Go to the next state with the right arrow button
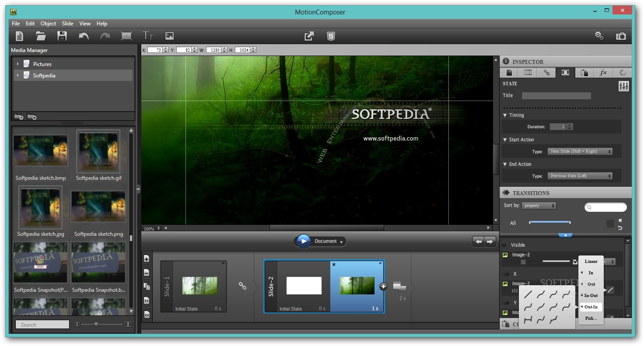The image size is (644, 346). pyautogui.click(x=490, y=241)
